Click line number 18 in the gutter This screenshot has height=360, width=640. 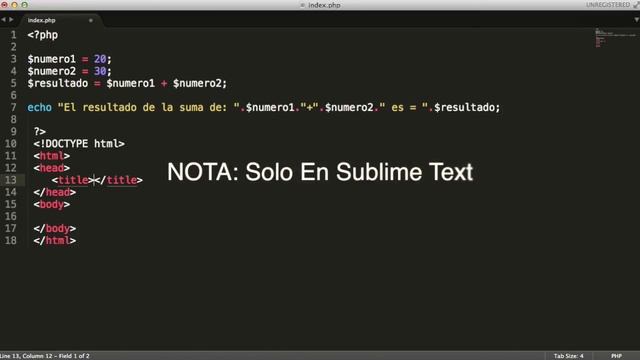tap(11, 240)
